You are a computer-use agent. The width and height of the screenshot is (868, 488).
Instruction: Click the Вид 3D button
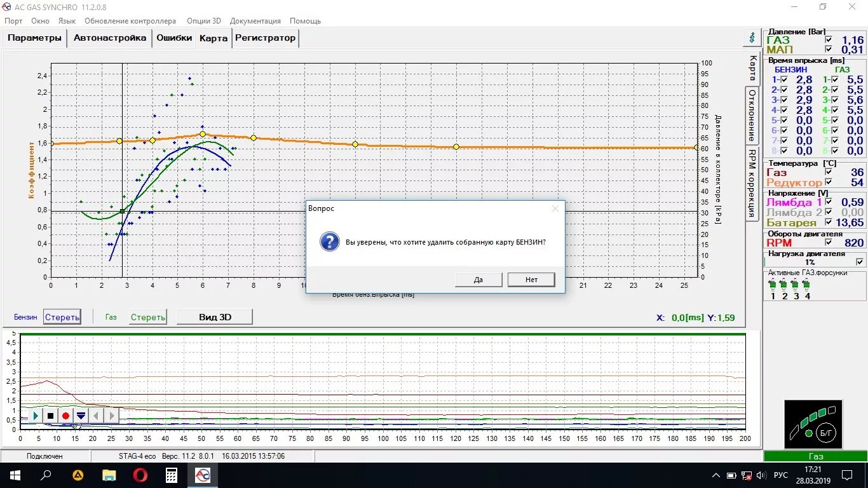point(215,316)
